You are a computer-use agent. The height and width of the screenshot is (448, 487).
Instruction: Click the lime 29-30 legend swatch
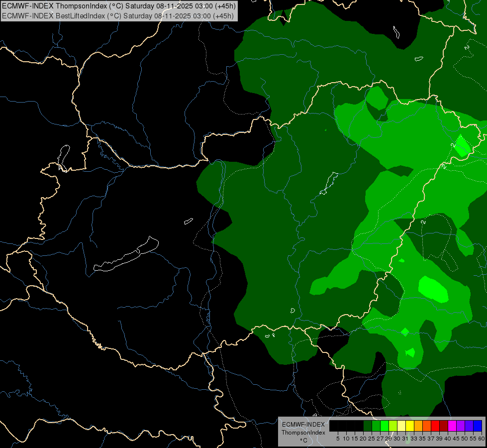pyautogui.click(x=392, y=426)
